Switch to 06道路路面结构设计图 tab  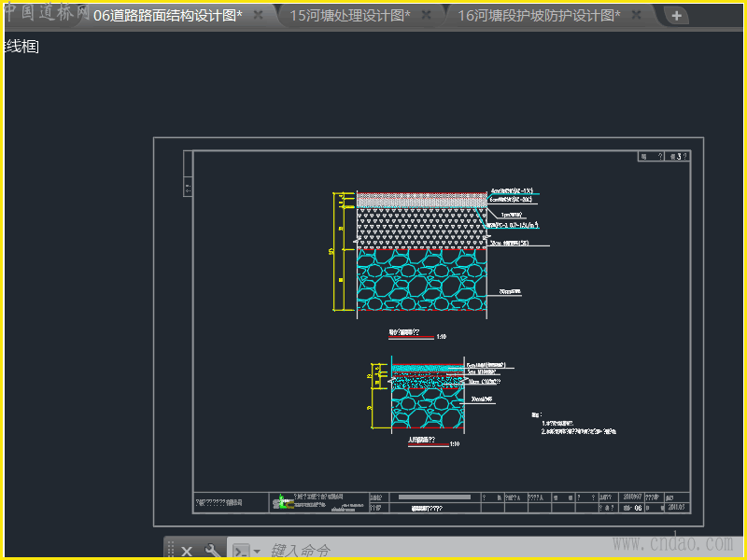(168, 16)
